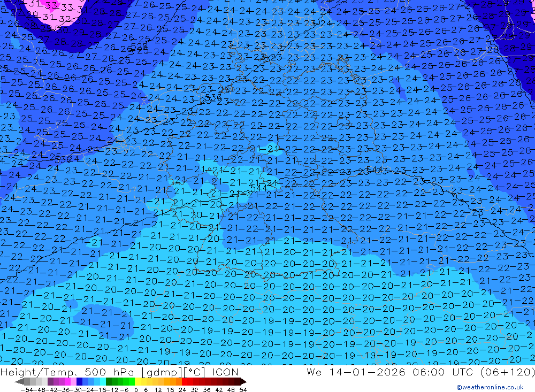The height and width of the screenshot is (392, 535).
Task: Pick the cyan legend swatch above -18
Action: click(103, 381)
